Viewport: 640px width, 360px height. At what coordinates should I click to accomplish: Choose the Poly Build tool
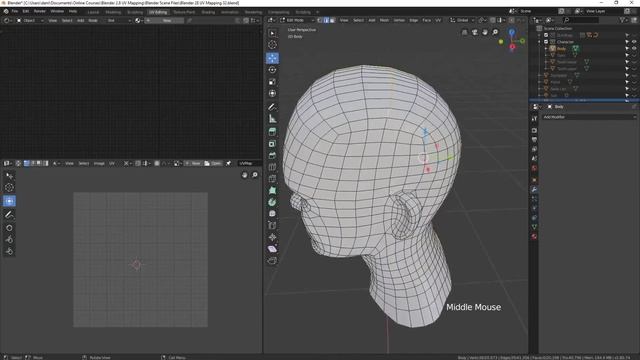[272, 191]
